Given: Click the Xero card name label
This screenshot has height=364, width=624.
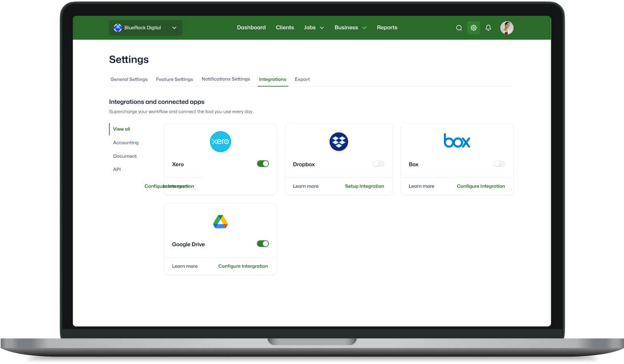Looking at the screenshot, I should [178, 164].
